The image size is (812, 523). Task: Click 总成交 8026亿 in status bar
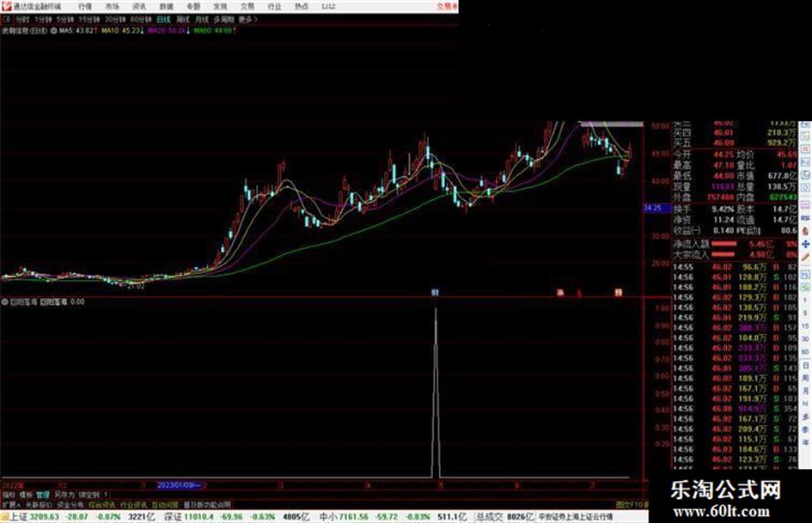[504, 516]
